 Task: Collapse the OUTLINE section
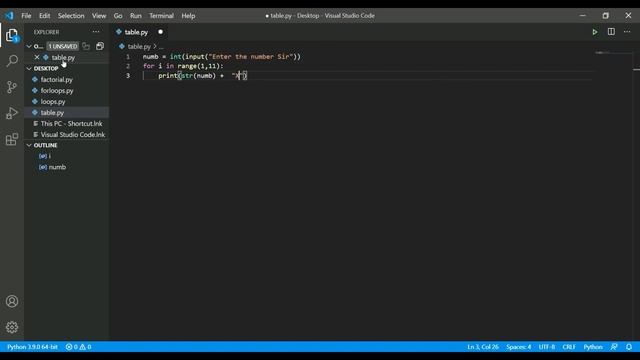coord(29,145)
